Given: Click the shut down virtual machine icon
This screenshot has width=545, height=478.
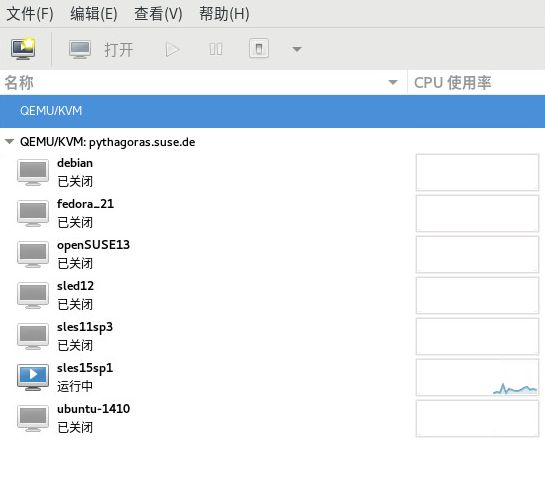Looking at the screenshot, I should pos(259,49).
